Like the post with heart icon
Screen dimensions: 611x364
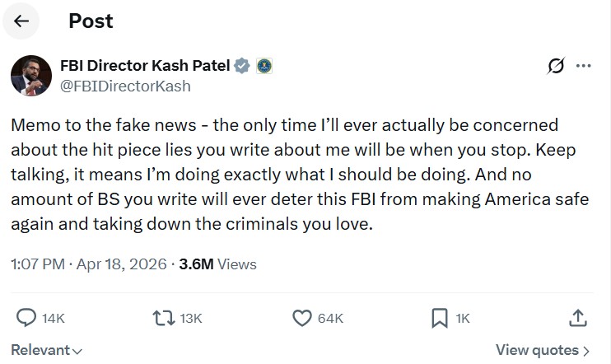click(x=302, y=318)
